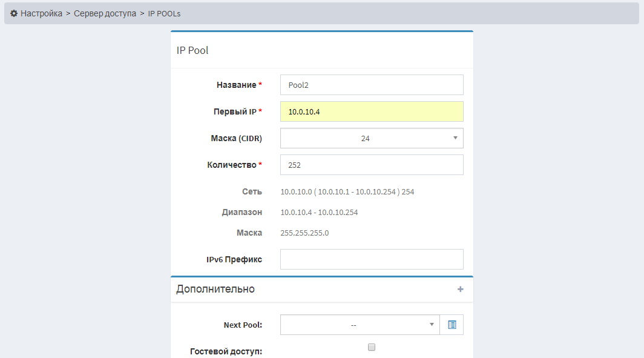Select the Количество field showing 252
Image resolution: width=644 pixels, height=358 pixels.
coord(372,165)
